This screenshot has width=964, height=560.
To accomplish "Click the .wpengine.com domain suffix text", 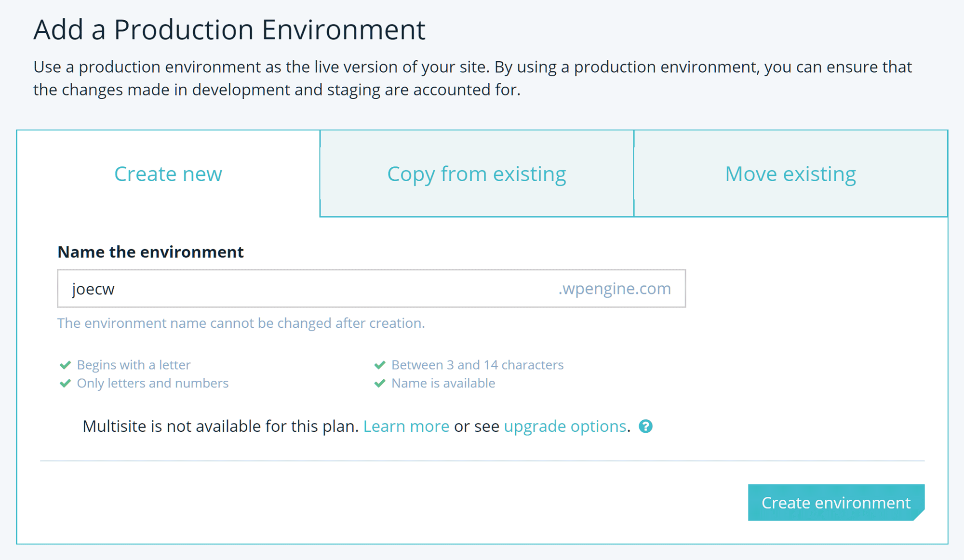I will coord(615,289).
